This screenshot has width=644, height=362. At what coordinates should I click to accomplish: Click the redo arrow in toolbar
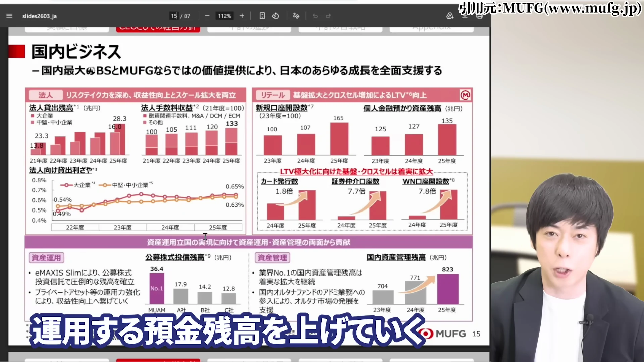(x=328, y=16)
